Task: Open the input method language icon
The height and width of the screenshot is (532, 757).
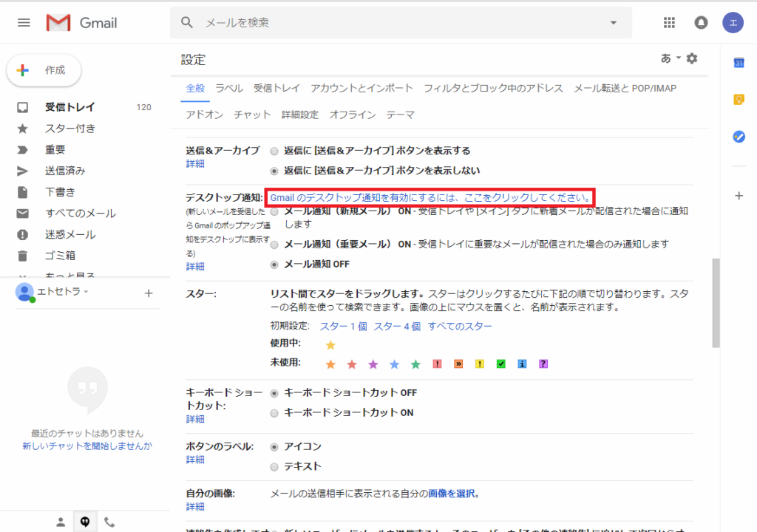Action: pos(668,58)
